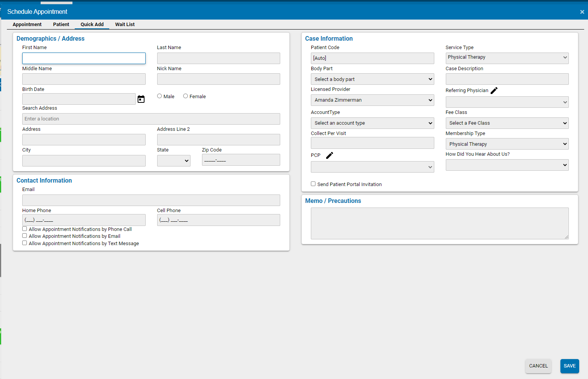The image size is (588, 379).
Task: Open the Body Part dropdown
Action: [372, 79]
